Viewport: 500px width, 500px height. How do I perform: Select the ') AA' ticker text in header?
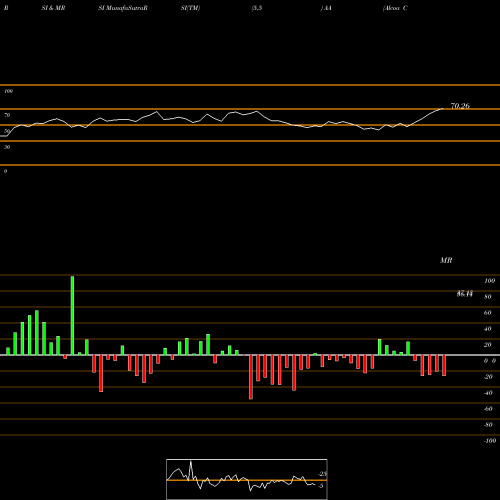click(326, 8)
